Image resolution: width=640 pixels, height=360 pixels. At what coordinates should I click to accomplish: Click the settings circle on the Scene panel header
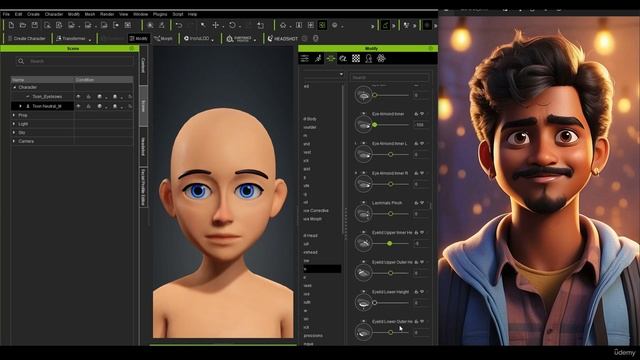point(131,49)
